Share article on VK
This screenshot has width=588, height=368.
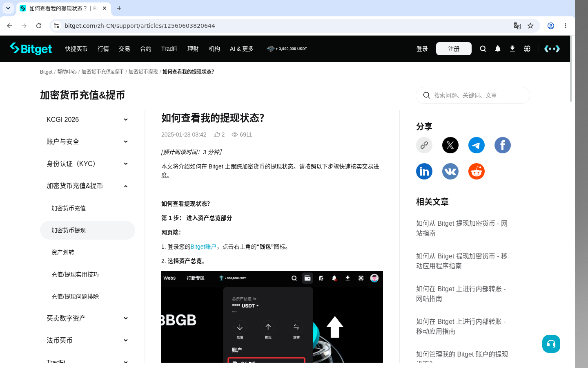[450, 171]
